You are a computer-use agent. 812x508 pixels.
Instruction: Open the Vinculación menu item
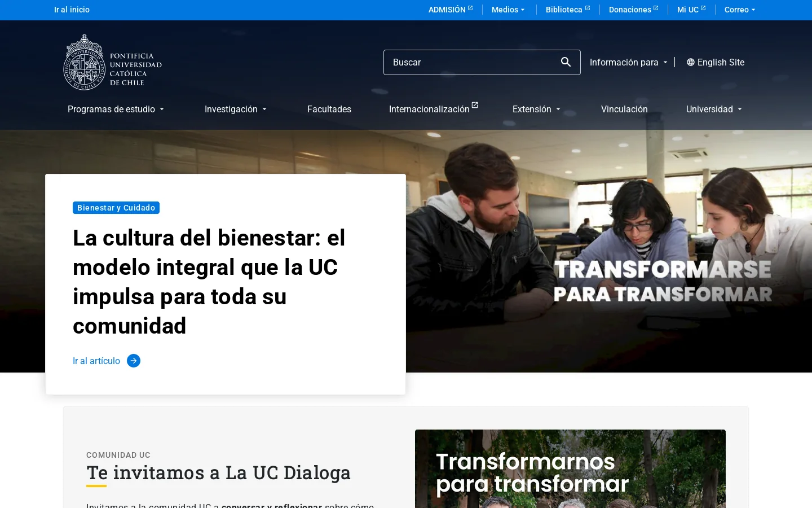click(x=624, y=109)
